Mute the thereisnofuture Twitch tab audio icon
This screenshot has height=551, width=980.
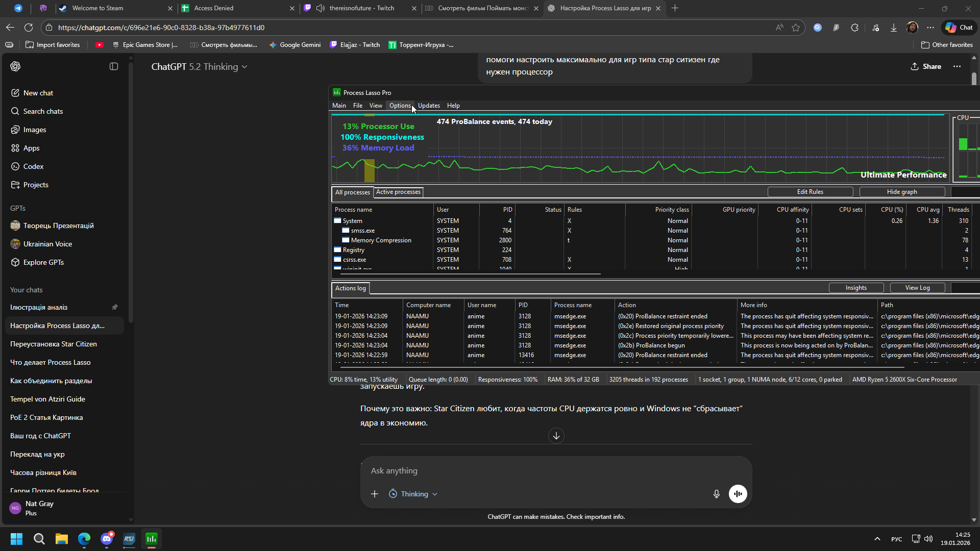[321, 8]
